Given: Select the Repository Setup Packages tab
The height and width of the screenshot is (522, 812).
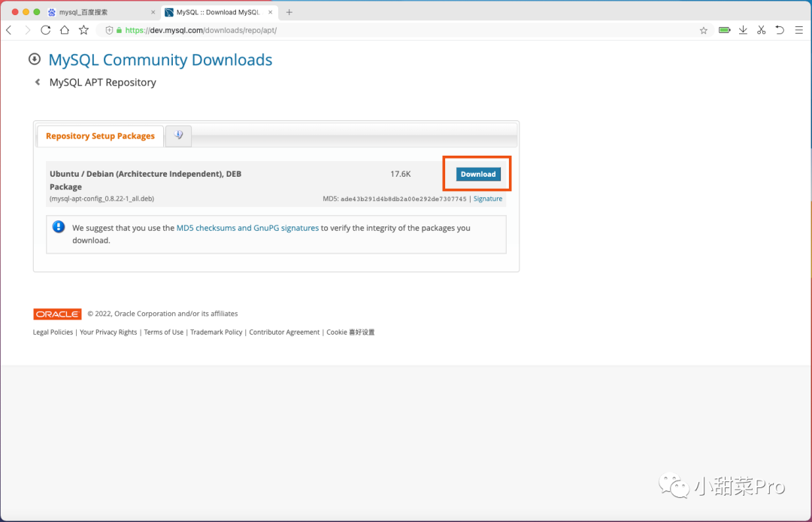Looking at the screenshot, I should click(100, 135).
